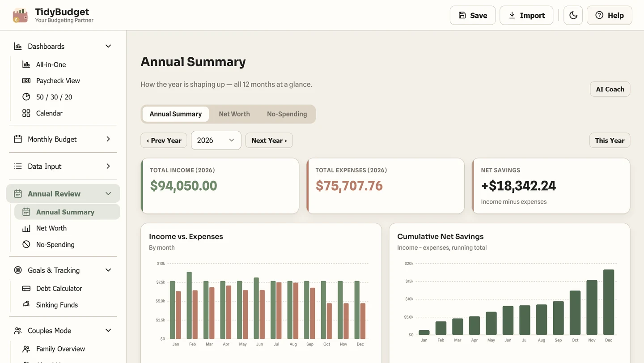The width and height of the screenshot is (644, 363).
Task: Open Annual Summary in the sidebar
Action: [x=67, y=212]
